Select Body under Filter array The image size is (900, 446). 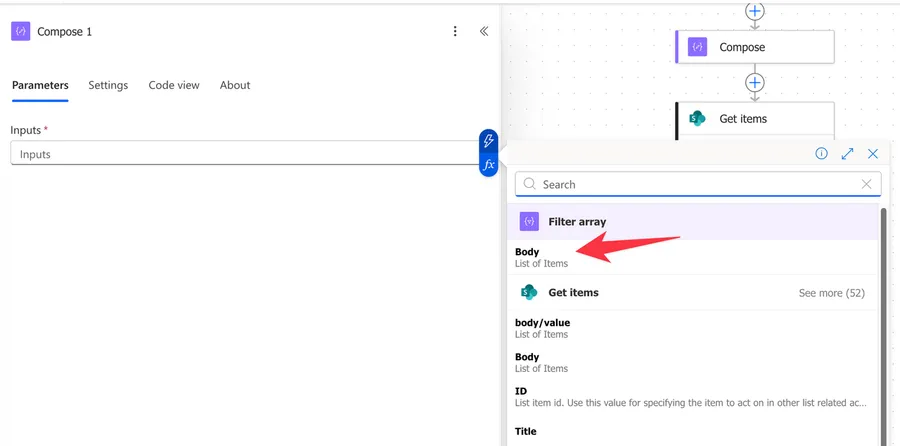click(541, 257)
